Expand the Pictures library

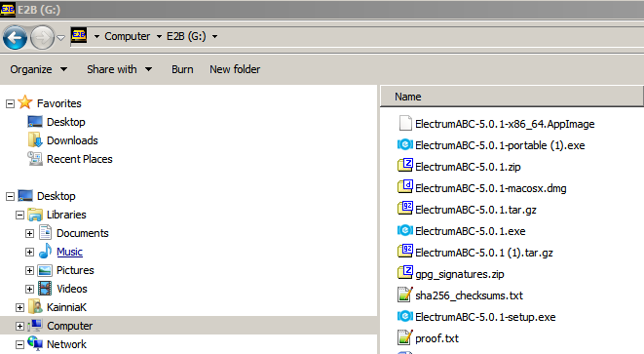pos(29,270)
